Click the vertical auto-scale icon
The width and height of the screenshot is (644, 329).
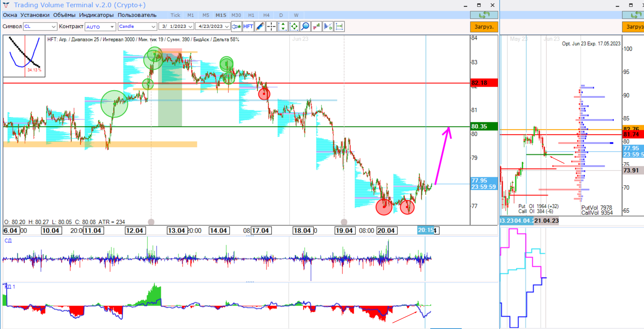click(283, 26)
